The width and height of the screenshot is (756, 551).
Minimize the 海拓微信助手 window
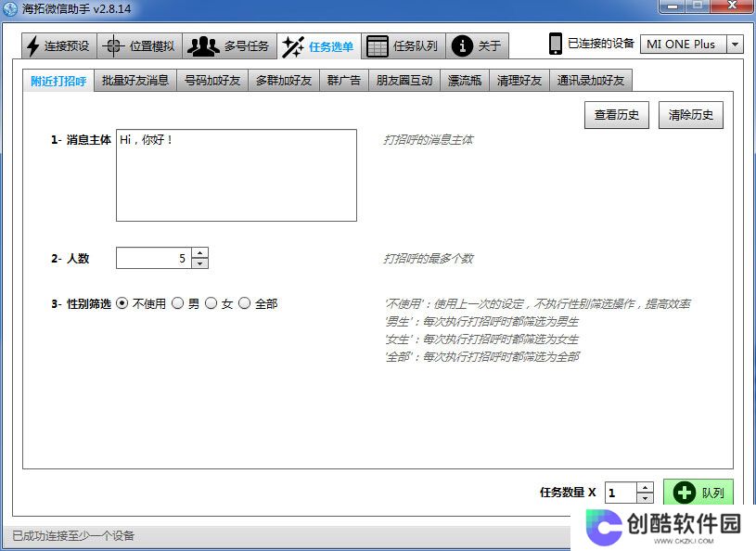click(x=673, y=6)
